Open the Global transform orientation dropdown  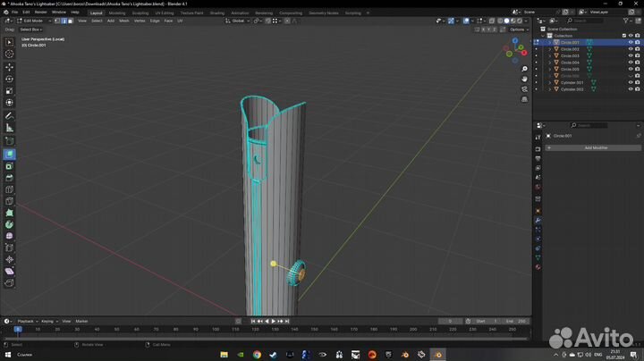tap(238, 21)
